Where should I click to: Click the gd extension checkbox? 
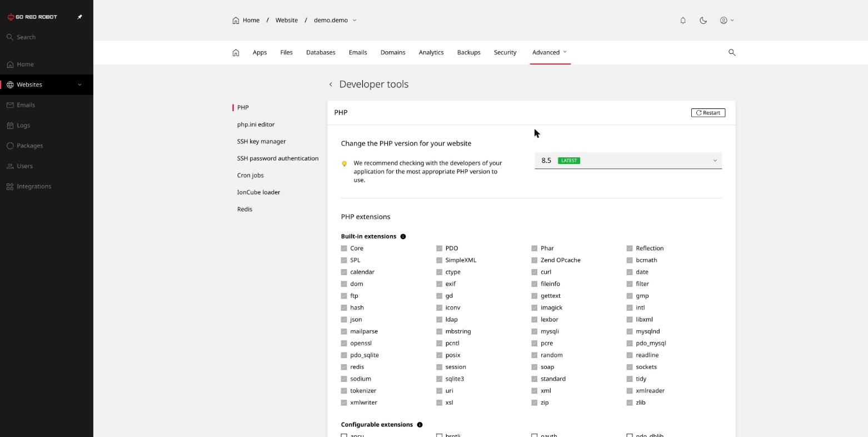coord(439,296)
